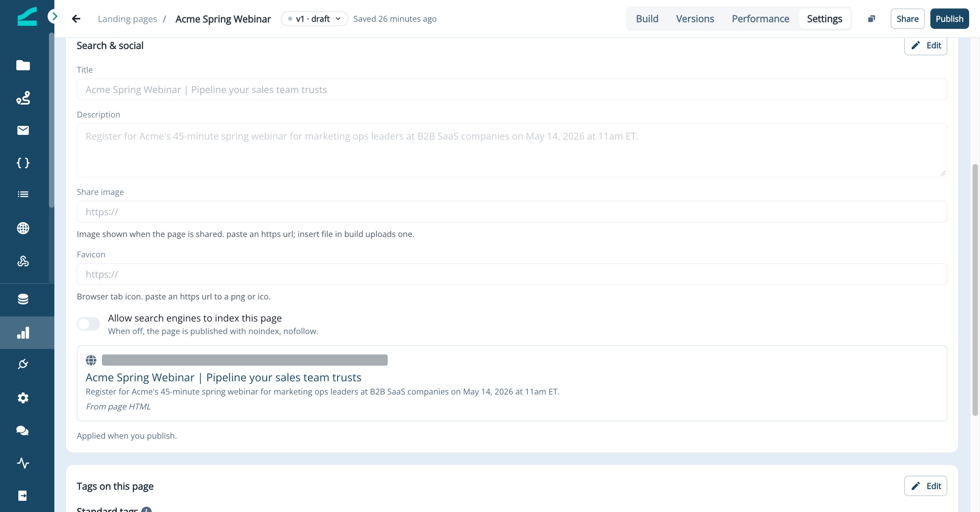This screenshot has height=512, width=980.
Task: Click the Favicon URL field
Action: pos(512,274)
